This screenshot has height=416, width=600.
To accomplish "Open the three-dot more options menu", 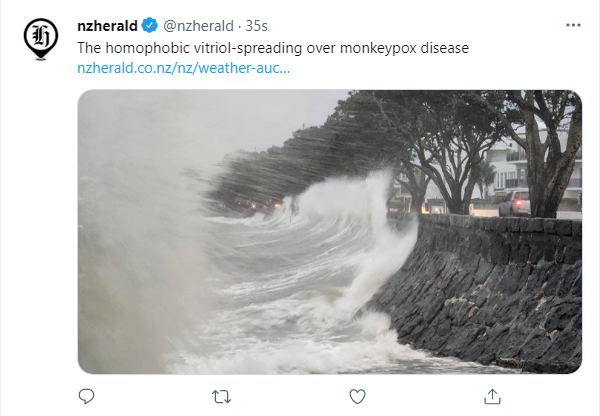I will [x=573, y=25].
